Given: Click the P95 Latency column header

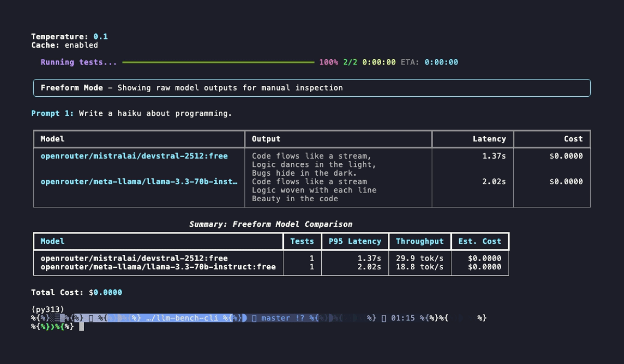Looking at the screenshot, I should (355, 241).
